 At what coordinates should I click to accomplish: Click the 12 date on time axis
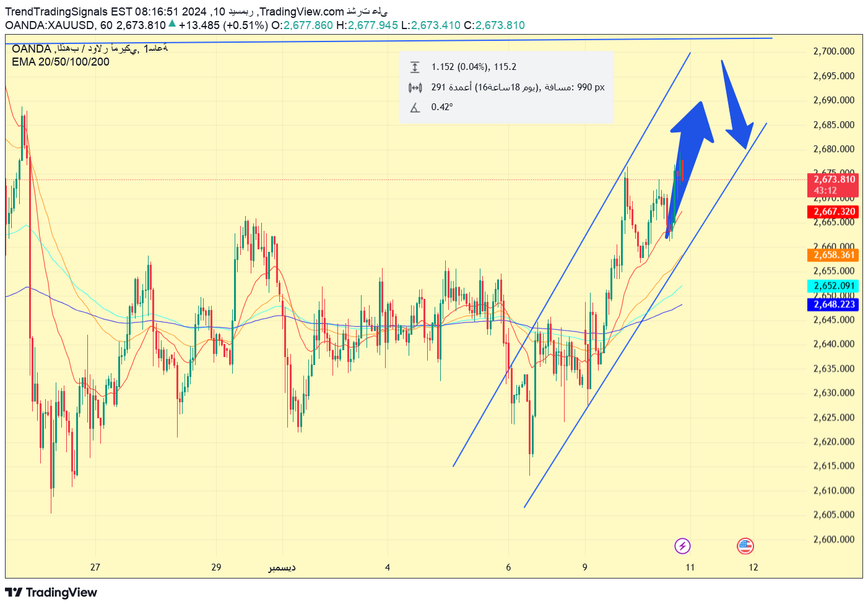753,567
